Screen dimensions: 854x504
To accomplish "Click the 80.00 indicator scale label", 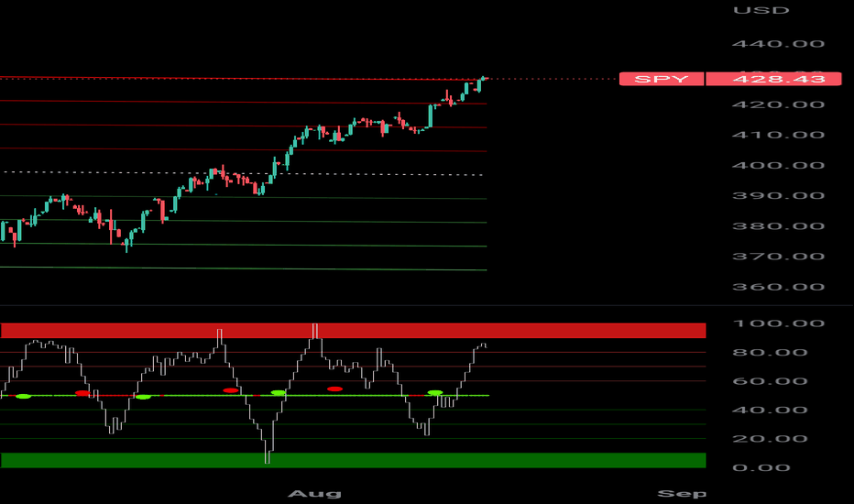I will 770,353.
